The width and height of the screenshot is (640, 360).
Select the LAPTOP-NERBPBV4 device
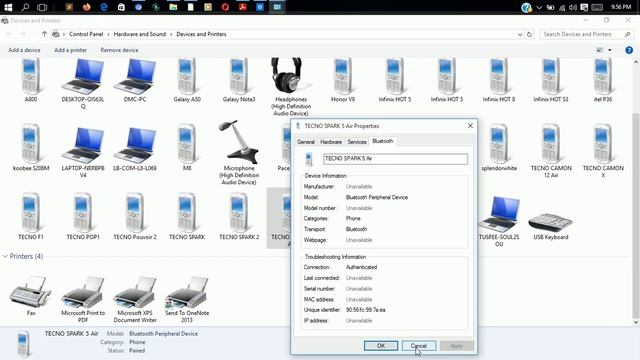tap(83, 152)
